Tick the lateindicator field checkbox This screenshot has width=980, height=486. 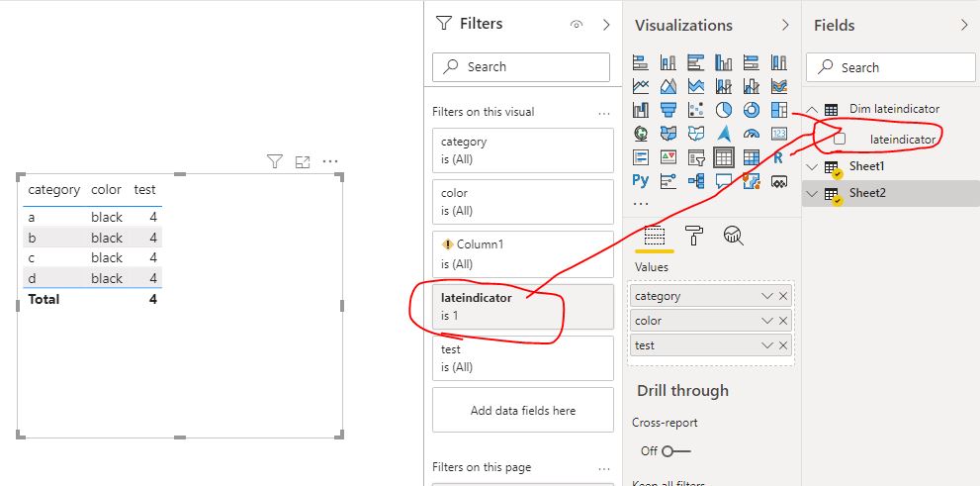point(840,139)
